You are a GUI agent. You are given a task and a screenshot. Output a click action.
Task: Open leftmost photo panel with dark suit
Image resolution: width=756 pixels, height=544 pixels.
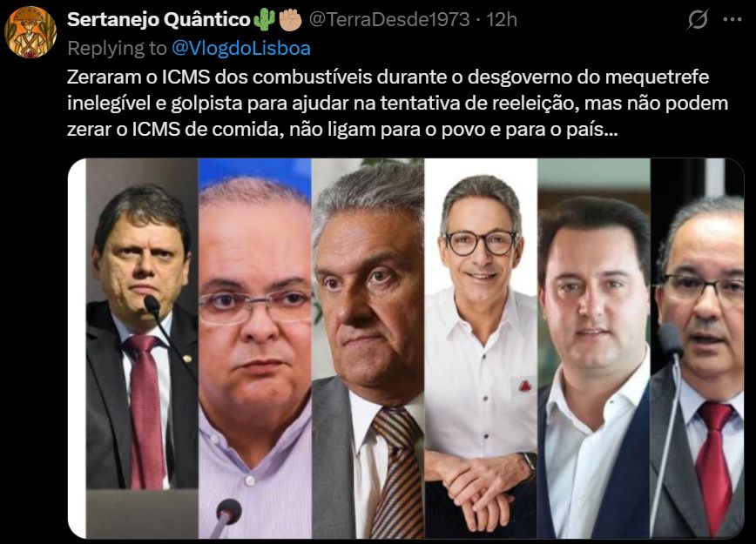click(142, 348)
